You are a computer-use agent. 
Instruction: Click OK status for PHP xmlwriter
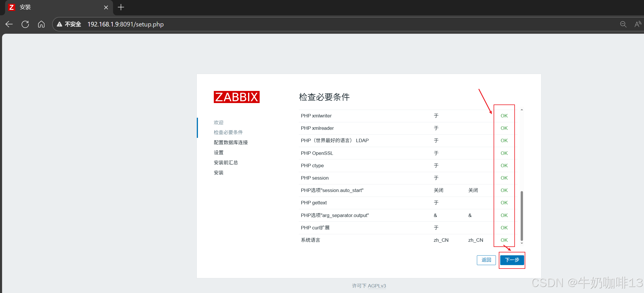point(504,116)
